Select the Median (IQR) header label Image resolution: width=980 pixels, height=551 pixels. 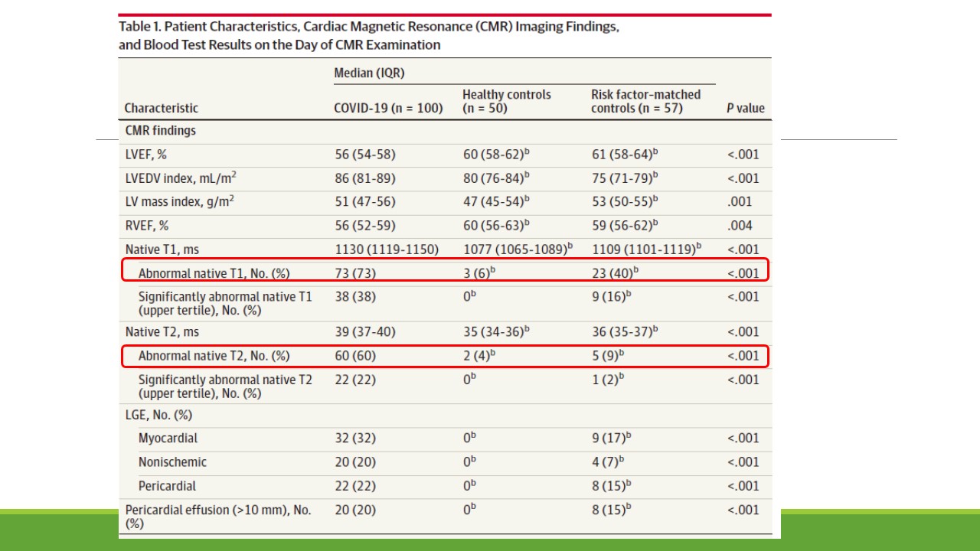[x=369, y=73]
